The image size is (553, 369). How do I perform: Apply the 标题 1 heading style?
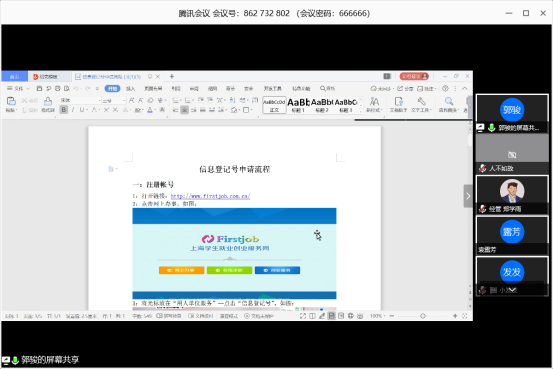[x=298, y=105]
